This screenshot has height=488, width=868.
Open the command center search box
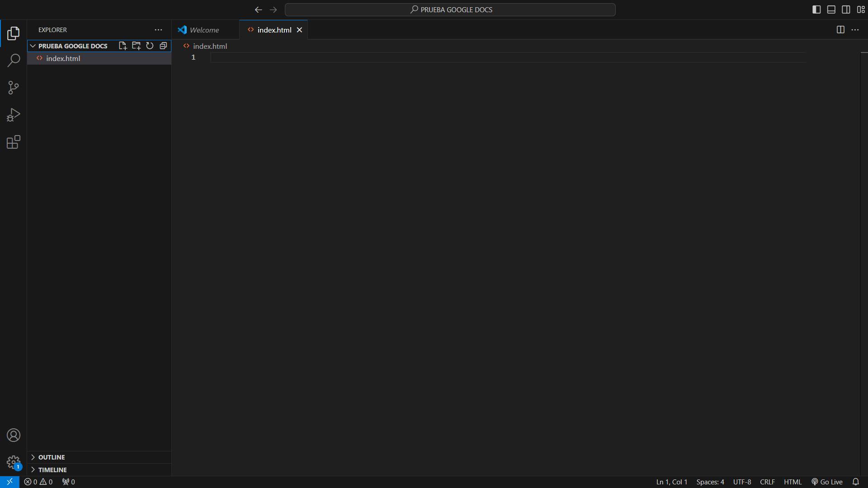point(450,9)
